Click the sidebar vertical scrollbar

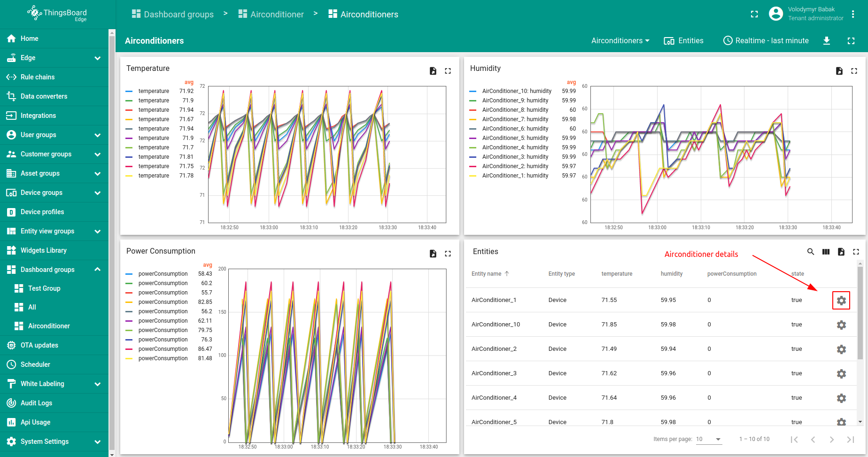point(112,243)
